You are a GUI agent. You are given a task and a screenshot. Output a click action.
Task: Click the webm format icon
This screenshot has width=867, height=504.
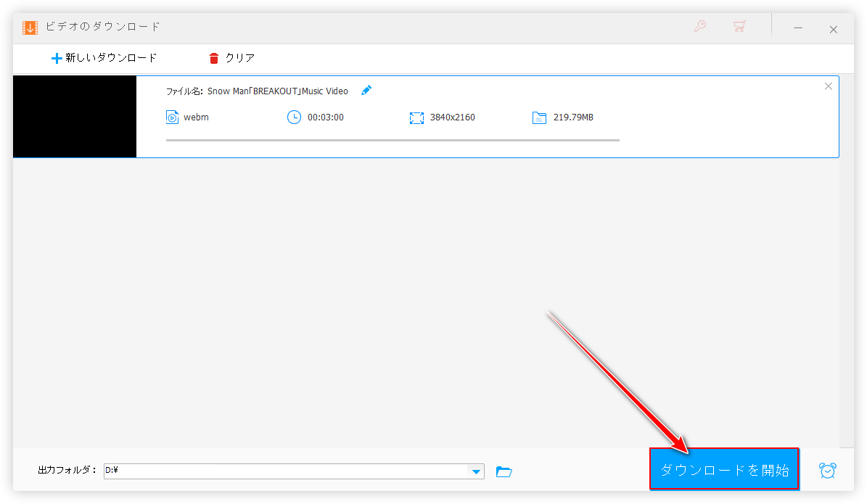coord(172,117)
